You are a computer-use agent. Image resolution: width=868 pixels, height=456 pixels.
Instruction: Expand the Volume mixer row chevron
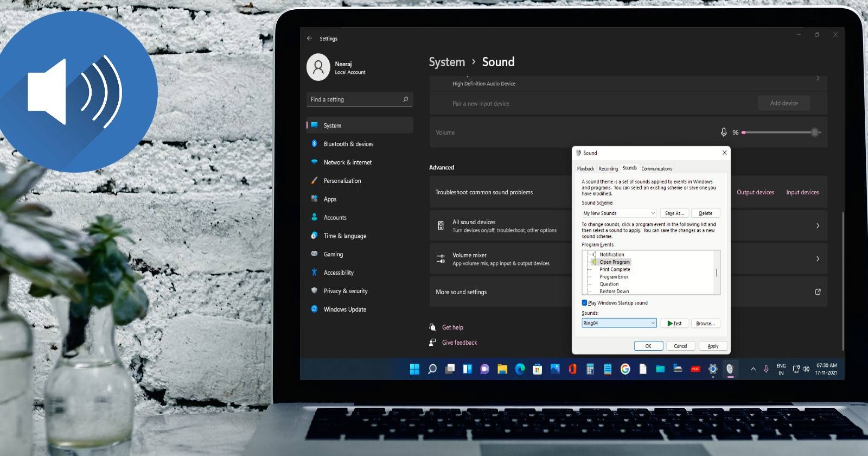pyautogui.click(x=818, y=259)
